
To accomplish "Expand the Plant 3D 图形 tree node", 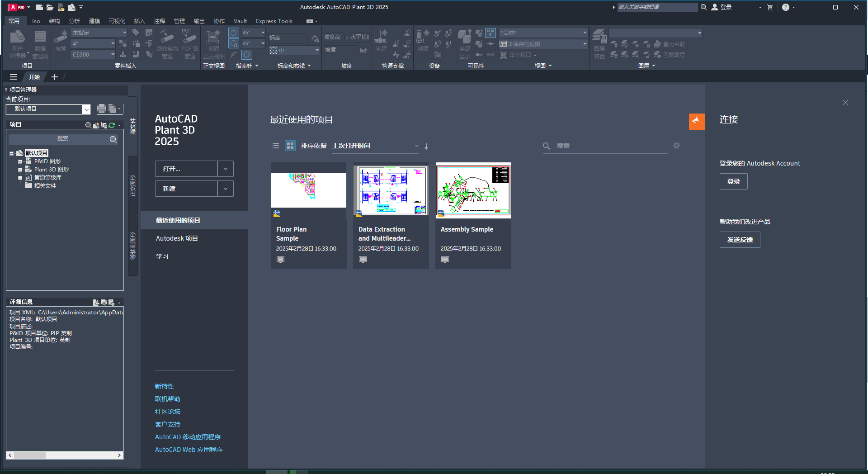I will point(20,170).
